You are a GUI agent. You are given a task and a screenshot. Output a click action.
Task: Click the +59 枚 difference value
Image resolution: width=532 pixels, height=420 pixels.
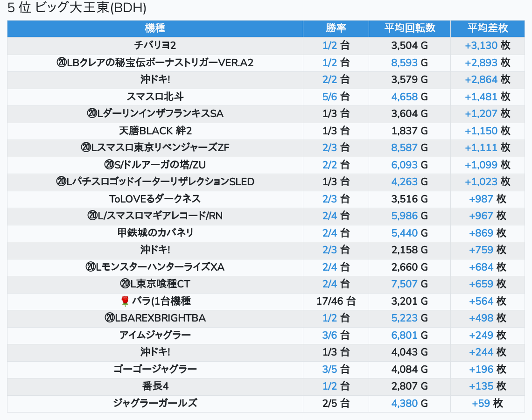[488, 403]
